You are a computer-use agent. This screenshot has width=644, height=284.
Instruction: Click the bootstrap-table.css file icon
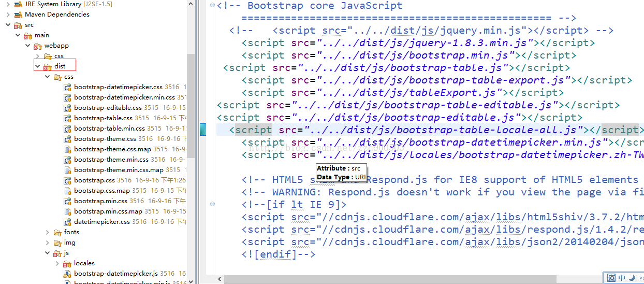click(67, 118)
